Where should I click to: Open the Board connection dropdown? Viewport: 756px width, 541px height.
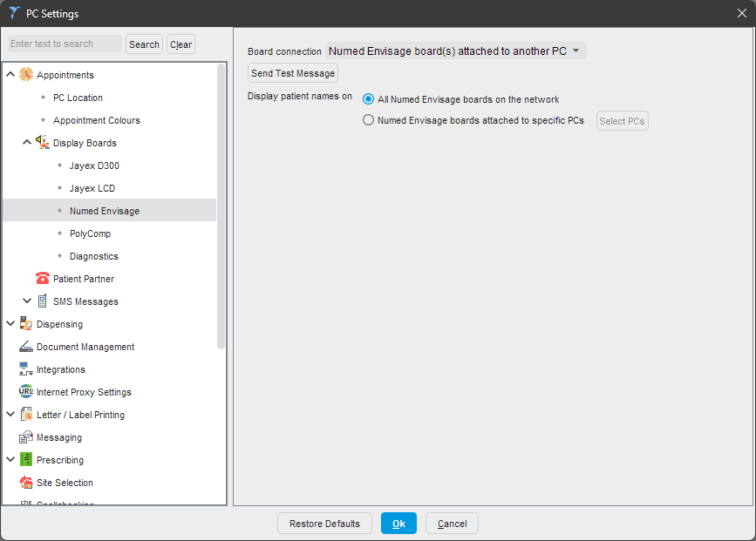tap(455, 51)
